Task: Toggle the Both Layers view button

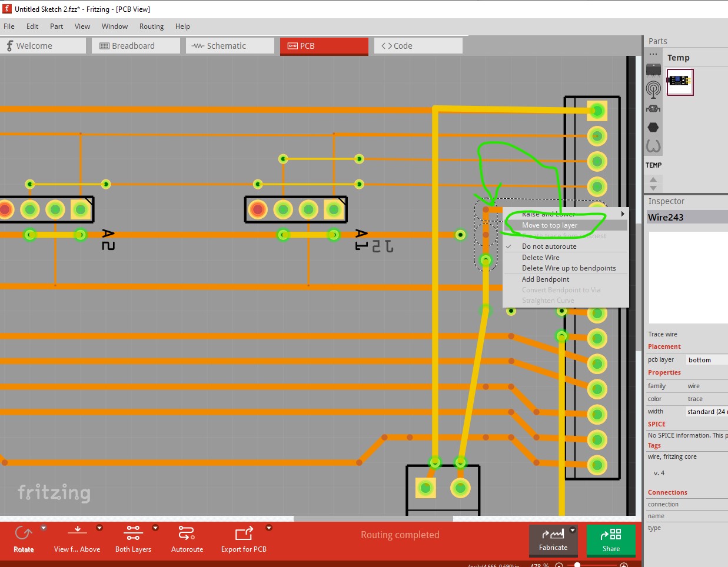Action: [133, 533]
